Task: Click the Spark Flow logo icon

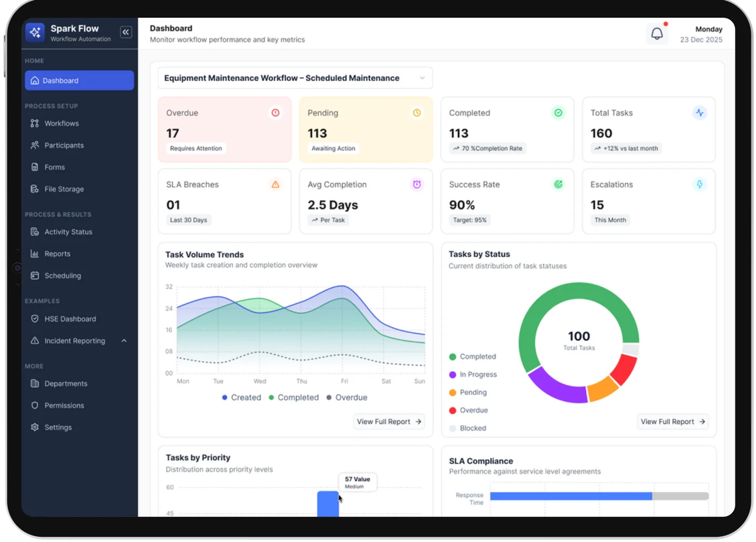Action: pos(35,32)
